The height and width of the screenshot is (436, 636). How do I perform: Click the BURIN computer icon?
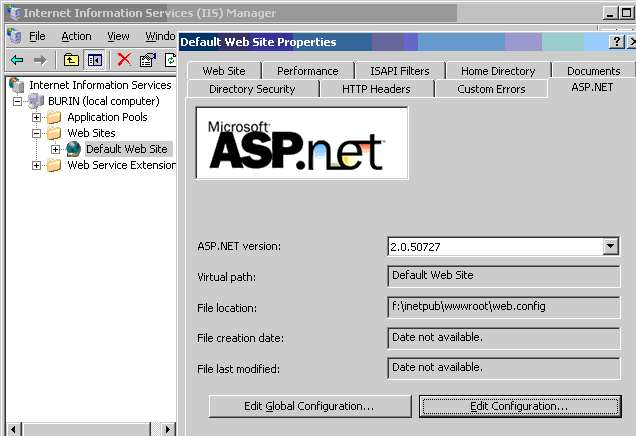tap(36, 101)
